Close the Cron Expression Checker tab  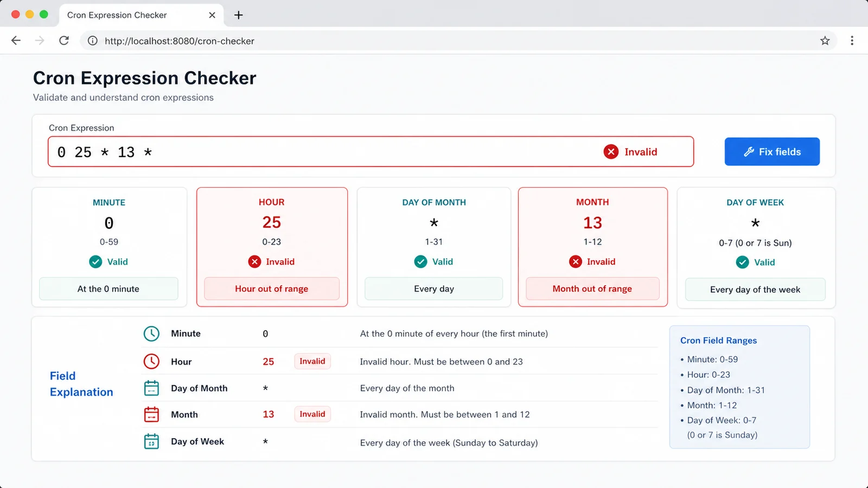[212, 15]
